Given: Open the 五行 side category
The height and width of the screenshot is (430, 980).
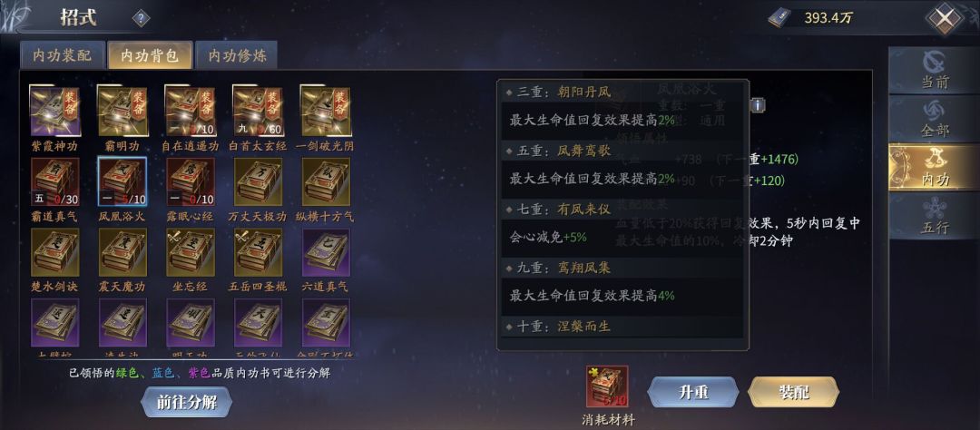Looking at the screenshot, I should [x=935, y=216].
